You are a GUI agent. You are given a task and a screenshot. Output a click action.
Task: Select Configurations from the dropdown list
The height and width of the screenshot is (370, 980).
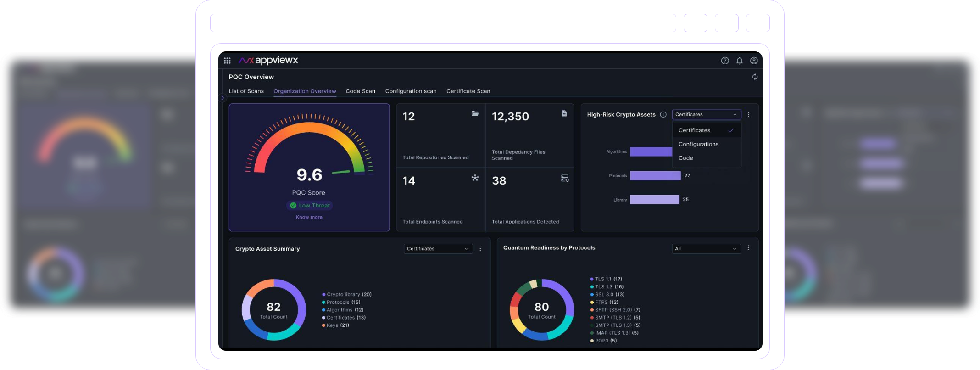pos(698,144)
